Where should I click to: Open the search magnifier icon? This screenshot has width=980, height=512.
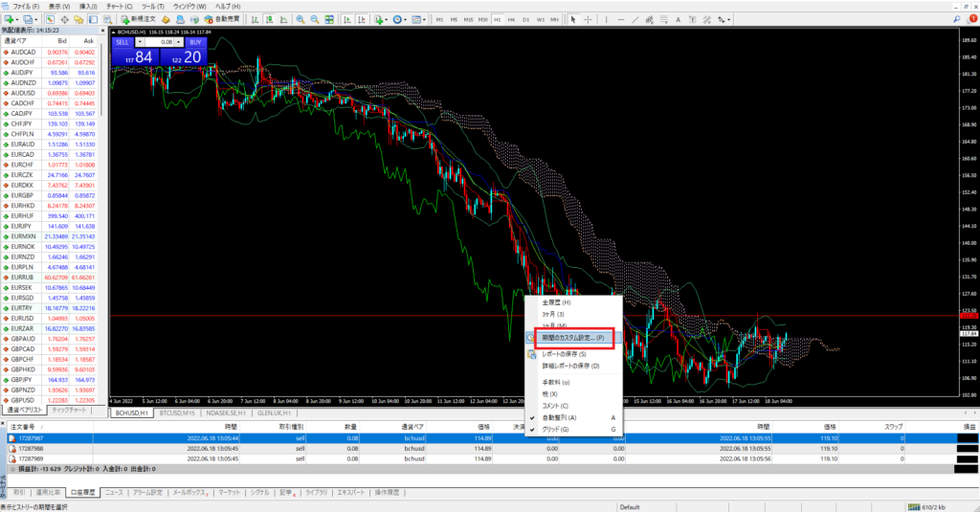(x=956, y=19)
